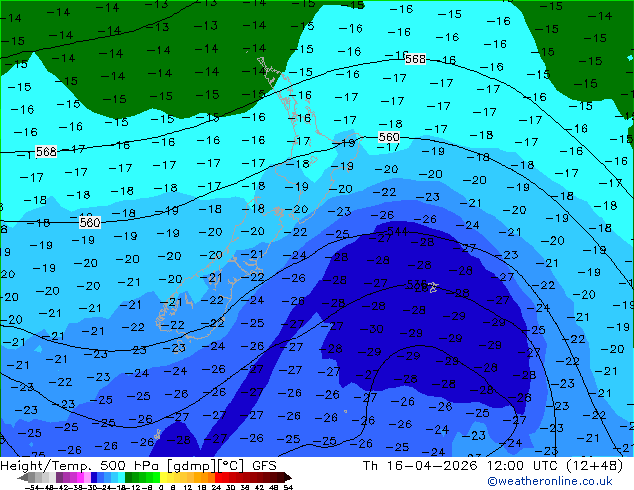The height and width of the screenshot is (490, 634).
Task: Click the weatheronline.co.uk link
Action: pos(550,481)
